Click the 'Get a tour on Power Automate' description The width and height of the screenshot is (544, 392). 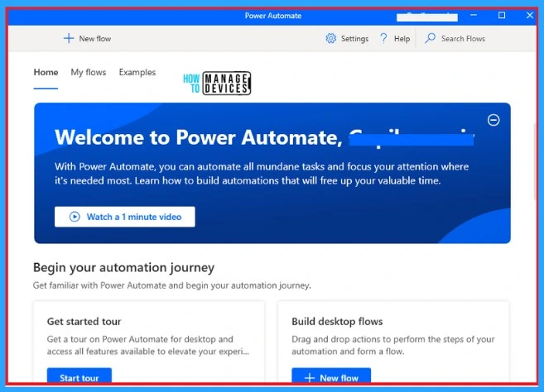(148, 345)
